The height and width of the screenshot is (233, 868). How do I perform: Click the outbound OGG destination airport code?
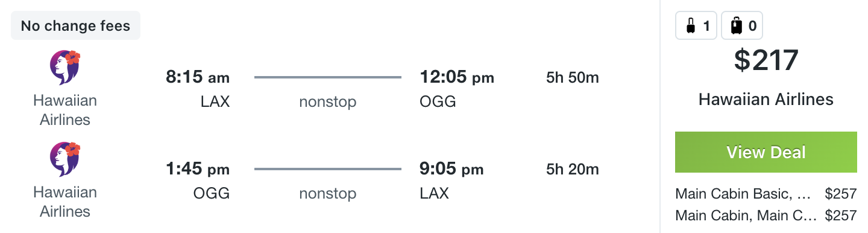(438, 101)
